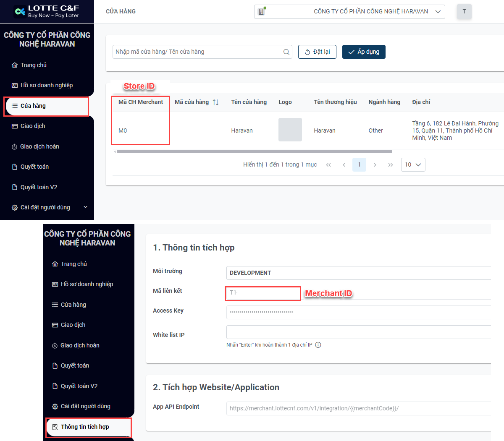This screenshot has height=441, width=504.
Task: Open Hồ sơ doanh nghiệp in top sidebar
Action: 42,85
